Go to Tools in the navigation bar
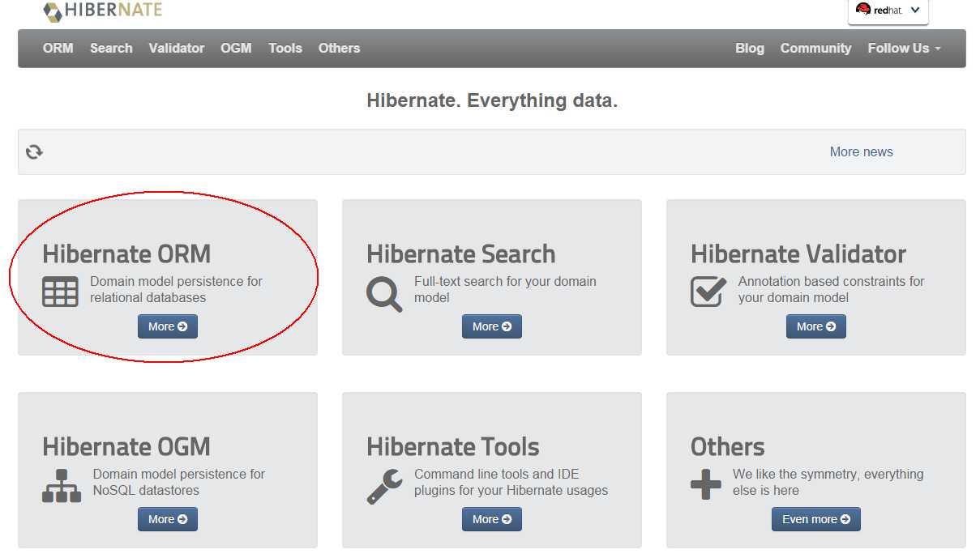 click(285, 48)
